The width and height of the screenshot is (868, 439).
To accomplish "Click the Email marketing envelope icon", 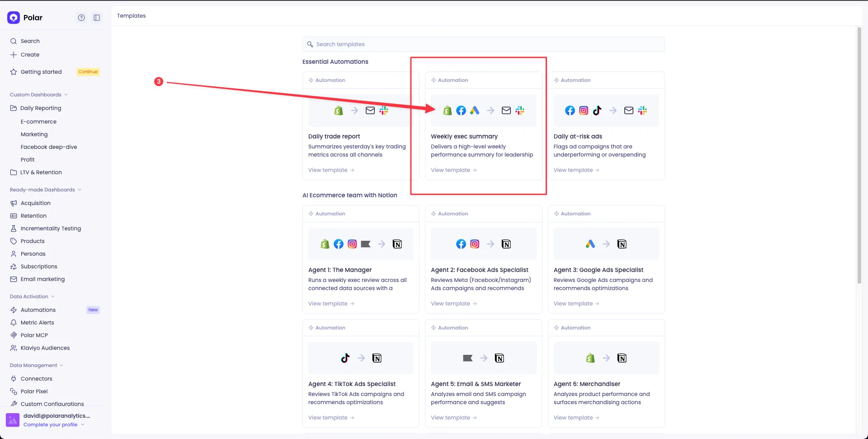I will [14, 279].
